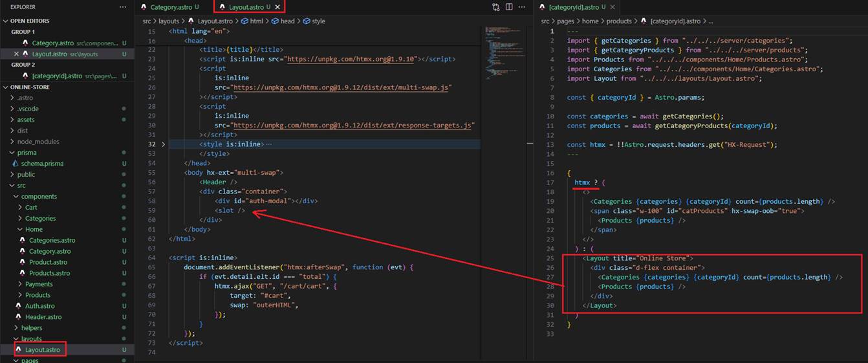Viewport: 868px width, 363px height.
Task: Collapse the ONLINE-STORE project section
Action: click(30, 87)
